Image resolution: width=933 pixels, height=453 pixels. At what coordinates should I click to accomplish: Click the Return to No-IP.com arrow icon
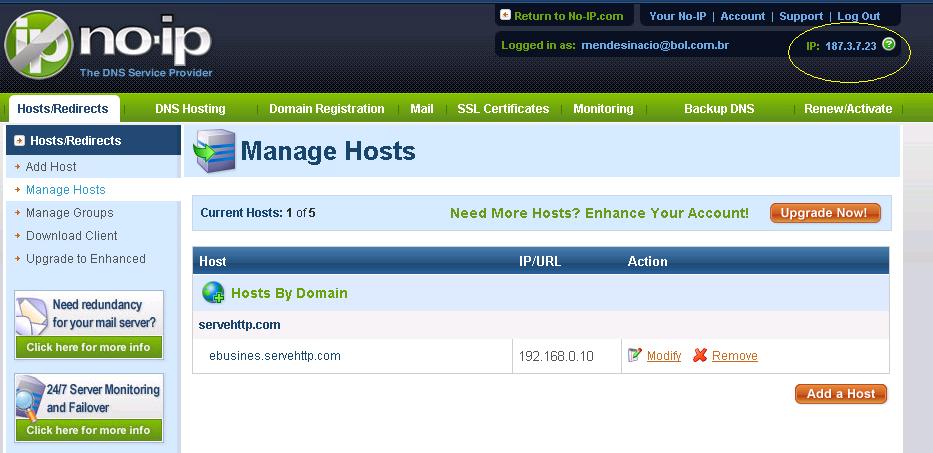click(x=505, y=15)
